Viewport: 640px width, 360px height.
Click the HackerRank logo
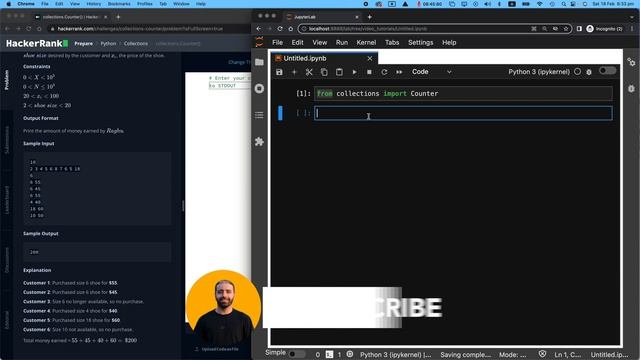(37, 43)
